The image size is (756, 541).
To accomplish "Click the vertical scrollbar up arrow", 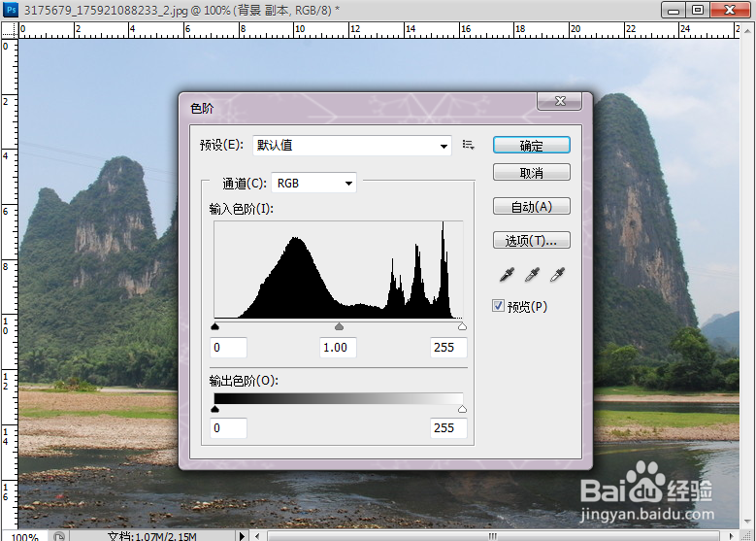I will point(747,30).
